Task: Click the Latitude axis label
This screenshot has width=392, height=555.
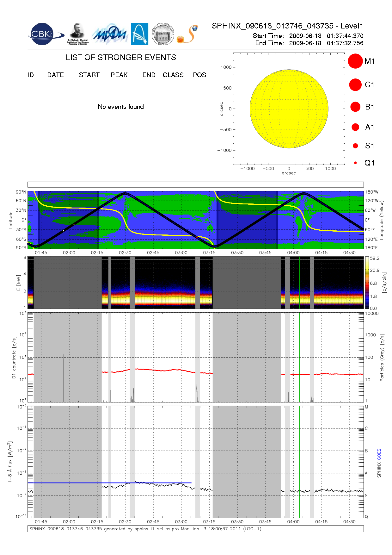Action: pos(10,220)
